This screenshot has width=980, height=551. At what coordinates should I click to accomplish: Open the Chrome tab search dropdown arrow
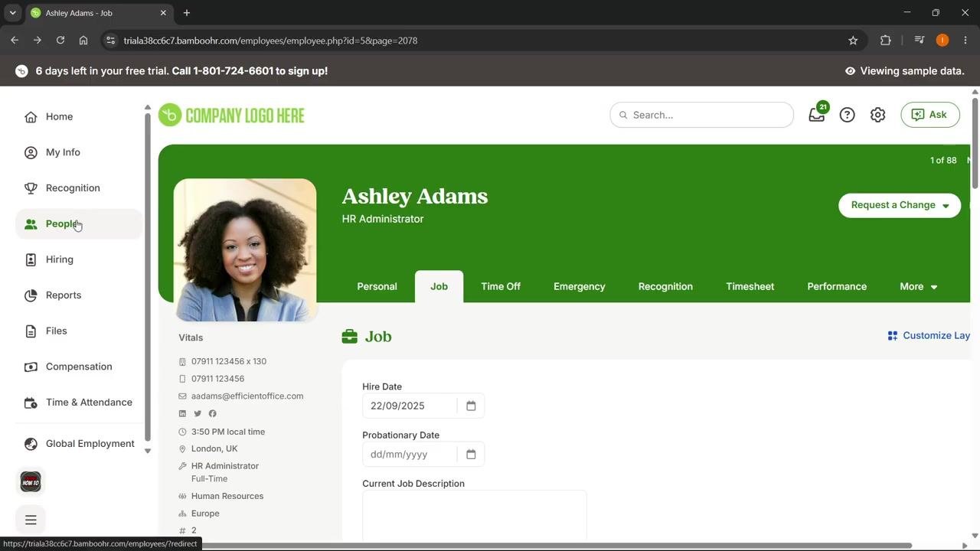coord(12,13)
